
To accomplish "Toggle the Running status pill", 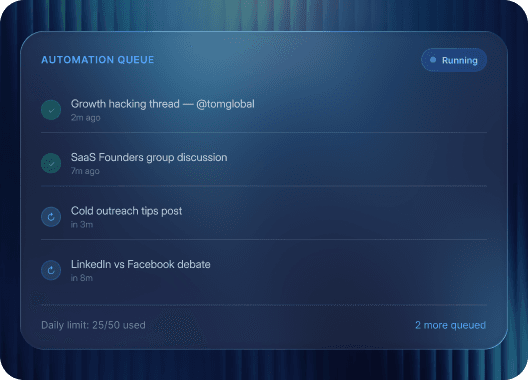I will tap(454, 60).
